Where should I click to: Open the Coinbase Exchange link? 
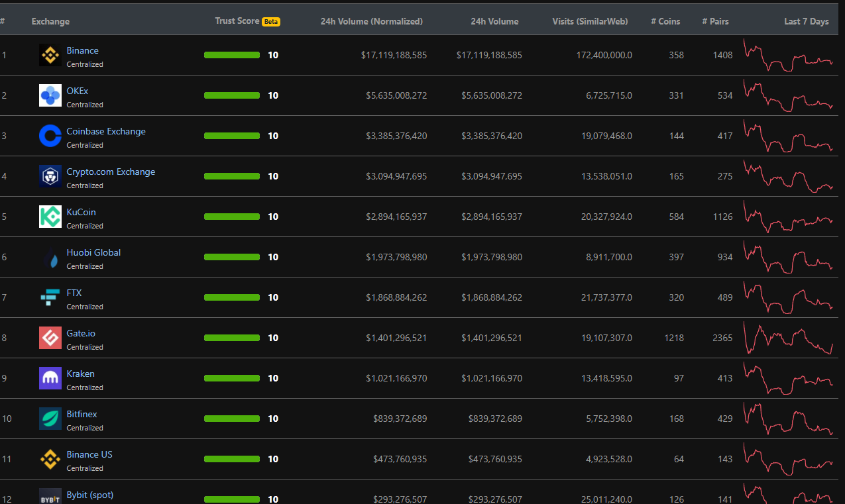pos(106,131)
